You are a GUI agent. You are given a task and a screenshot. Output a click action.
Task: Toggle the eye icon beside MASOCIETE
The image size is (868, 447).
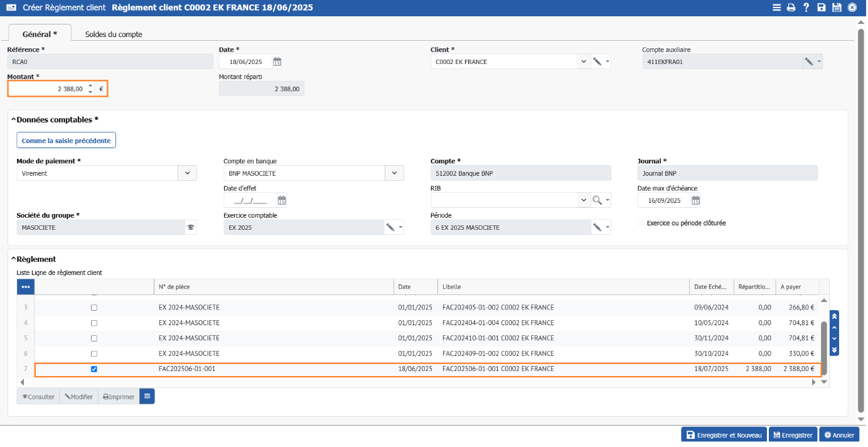(x=191, y=227)
